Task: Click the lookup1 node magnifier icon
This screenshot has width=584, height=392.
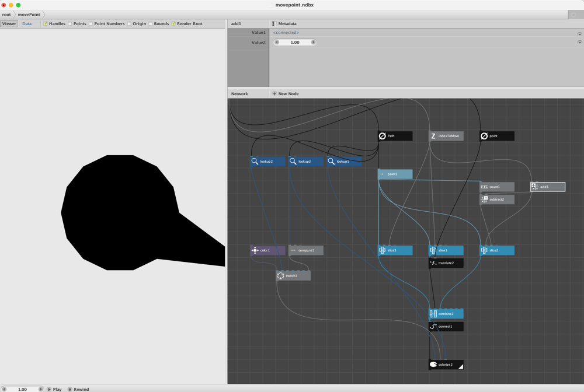Action: 331,162
